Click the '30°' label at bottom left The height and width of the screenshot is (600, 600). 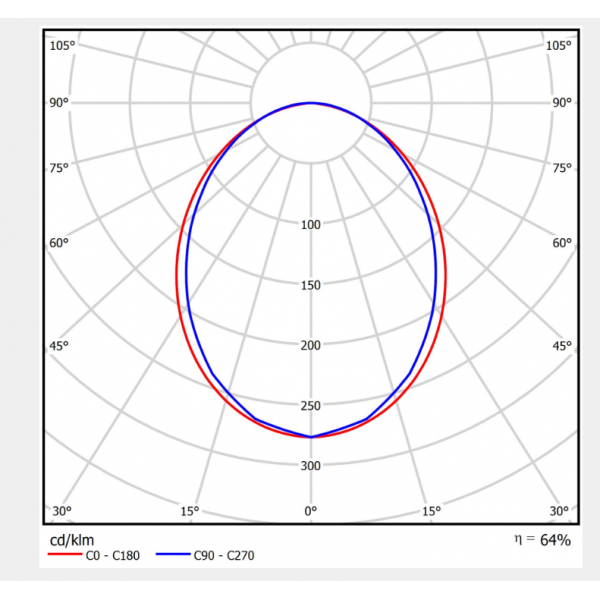(62, 511)
